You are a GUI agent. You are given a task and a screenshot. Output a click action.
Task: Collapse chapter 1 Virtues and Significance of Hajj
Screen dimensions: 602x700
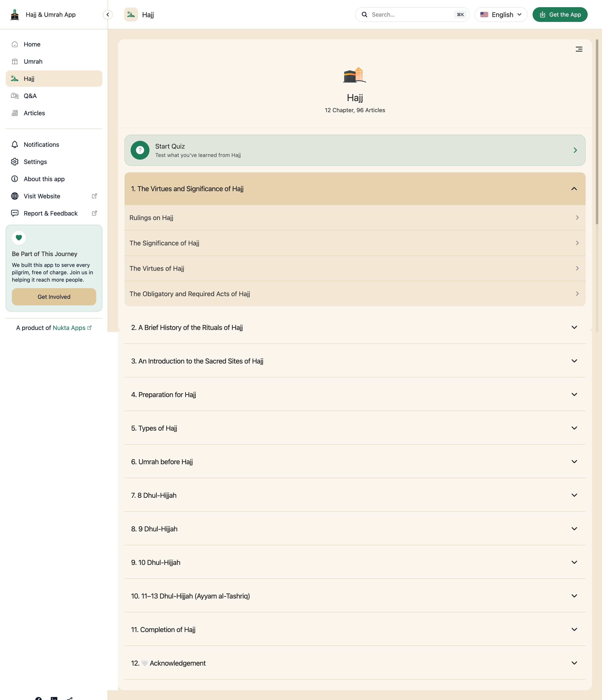[355, 189]
